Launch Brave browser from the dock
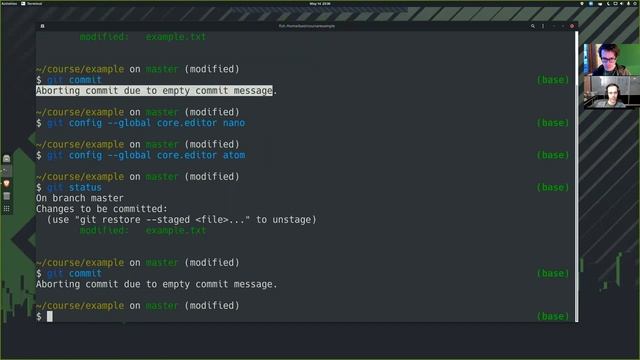 click(7, 184)
